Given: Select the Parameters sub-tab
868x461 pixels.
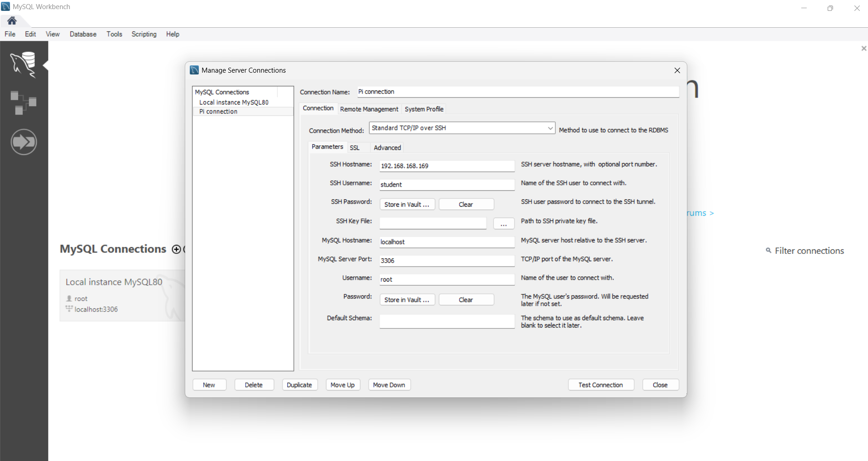Looking at the screenshot, I should 327,147.
